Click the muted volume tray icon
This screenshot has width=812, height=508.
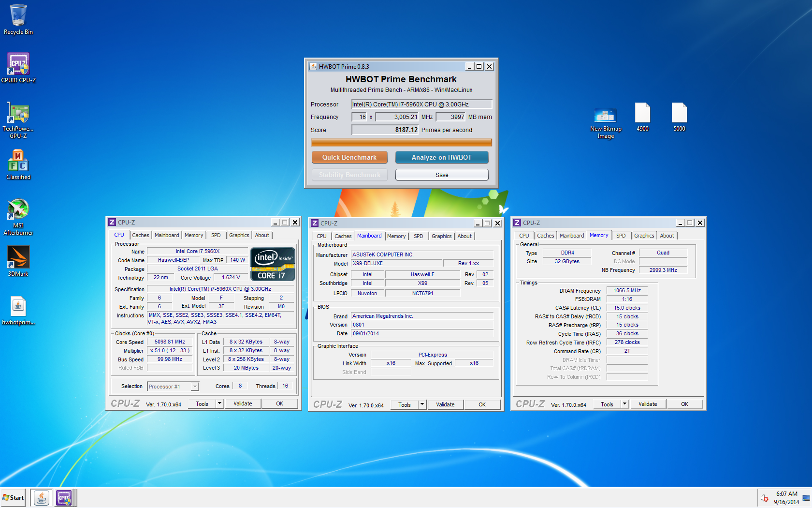pos(764,498)
